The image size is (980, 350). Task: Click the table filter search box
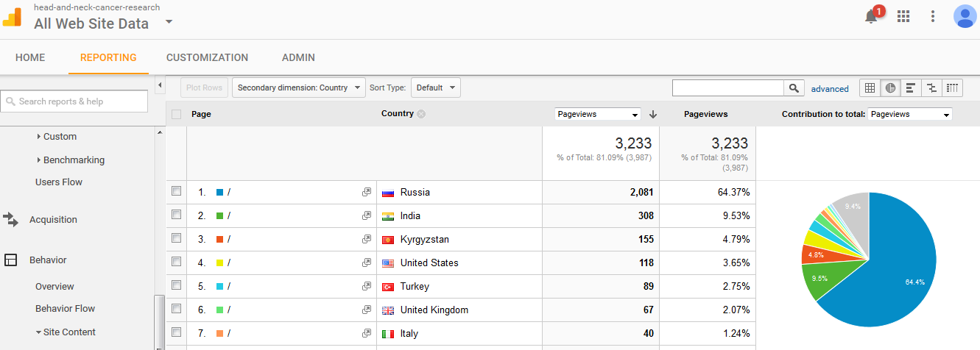728,88
